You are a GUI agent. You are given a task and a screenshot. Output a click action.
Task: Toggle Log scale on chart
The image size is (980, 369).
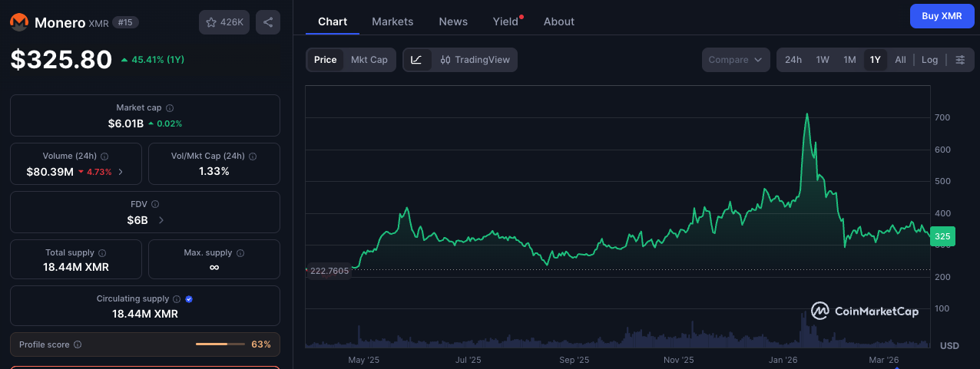929,60
